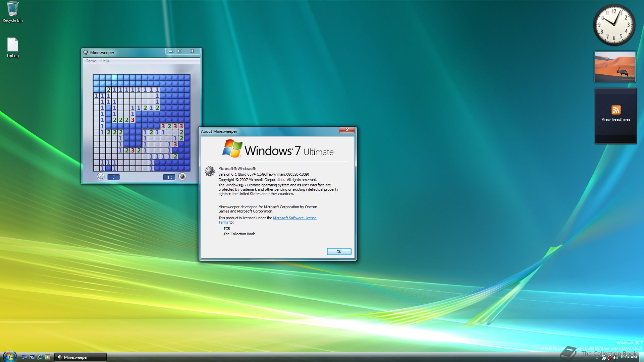Click the mine icon beside the 40 counter
Screen dimensions: 644x362
[x=182, y=177]
